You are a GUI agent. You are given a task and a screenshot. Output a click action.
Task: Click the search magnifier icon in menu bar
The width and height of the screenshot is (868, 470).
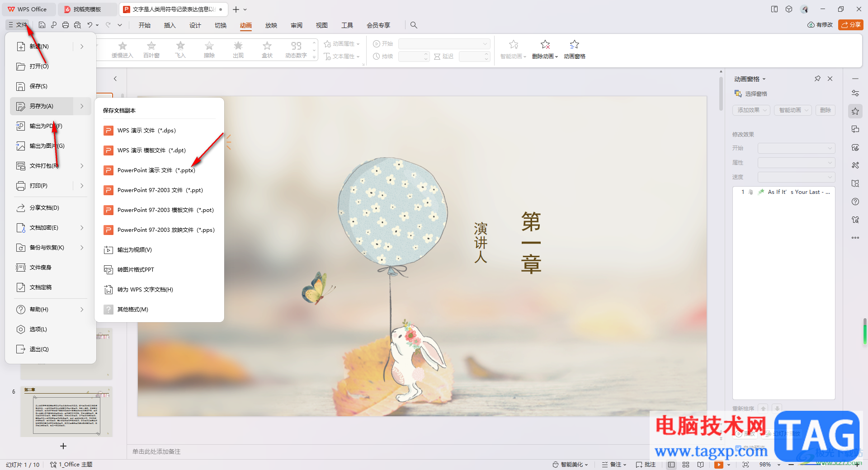tap(414, 25)
